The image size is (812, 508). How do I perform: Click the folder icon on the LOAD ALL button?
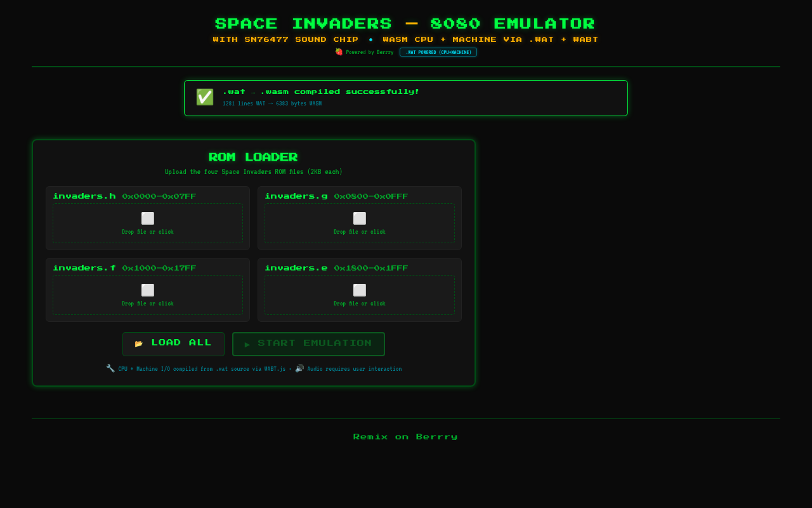point(139,343)
